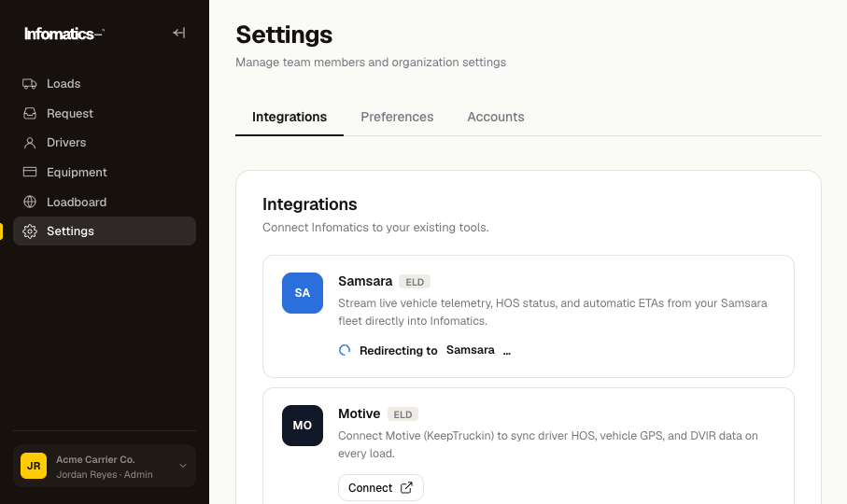The width and height of the screenshot is (847, 504).
Task: Click the Infomatics logo
Action: (64, 34)
